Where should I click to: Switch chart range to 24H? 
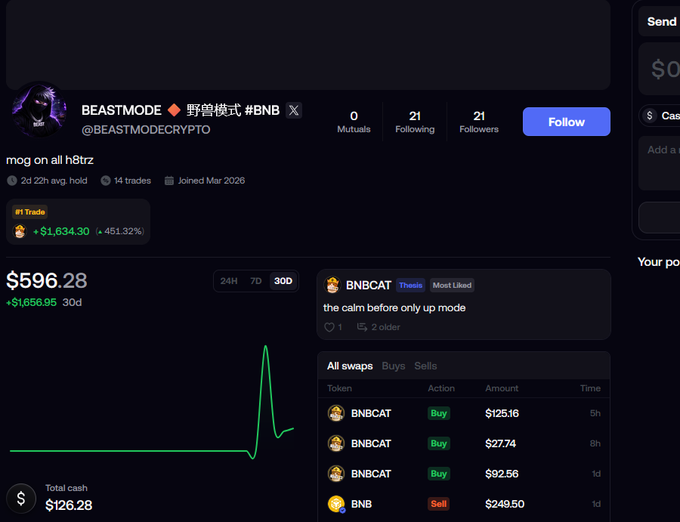pos(229,281)
